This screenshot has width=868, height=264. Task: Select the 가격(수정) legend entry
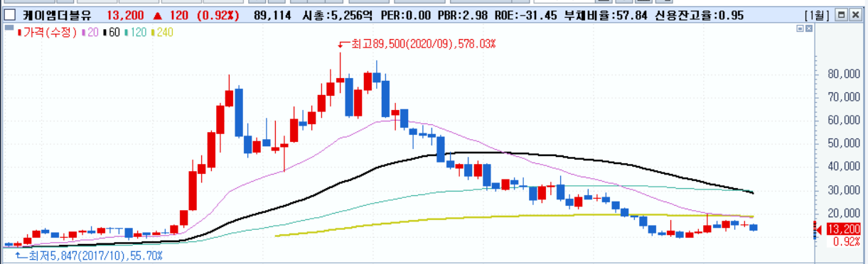(x=47, y=33)
